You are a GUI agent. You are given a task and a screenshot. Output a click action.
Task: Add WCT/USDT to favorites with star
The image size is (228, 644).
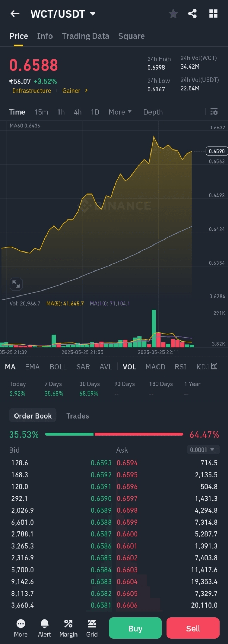point(173,14)
